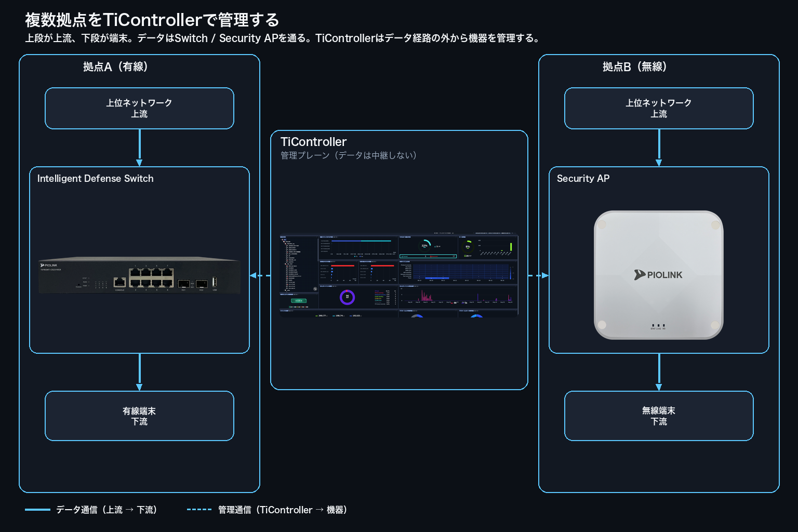Click the CONSOLE port on the switch
The height and width of the screenshot is (532, 798).
(119, 282)
